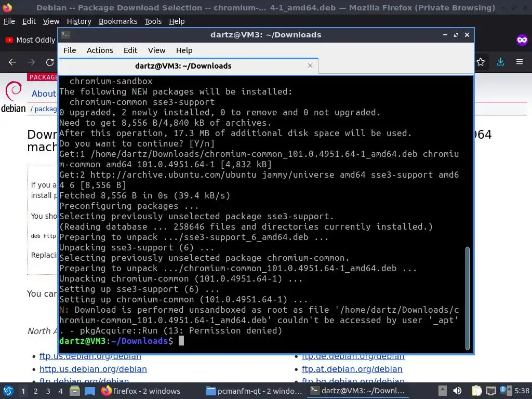532x399 pixels.
Task: Open Firefox Edit menu
Action: [29, 21]
